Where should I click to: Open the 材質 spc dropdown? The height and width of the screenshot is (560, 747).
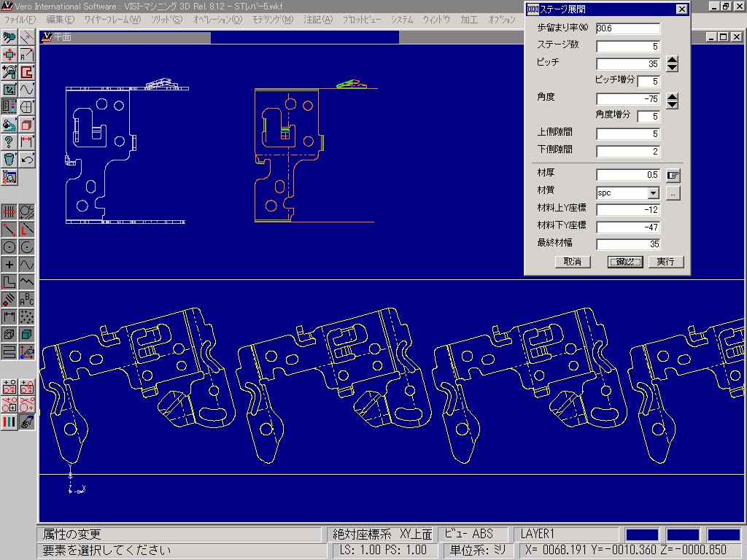654,192
